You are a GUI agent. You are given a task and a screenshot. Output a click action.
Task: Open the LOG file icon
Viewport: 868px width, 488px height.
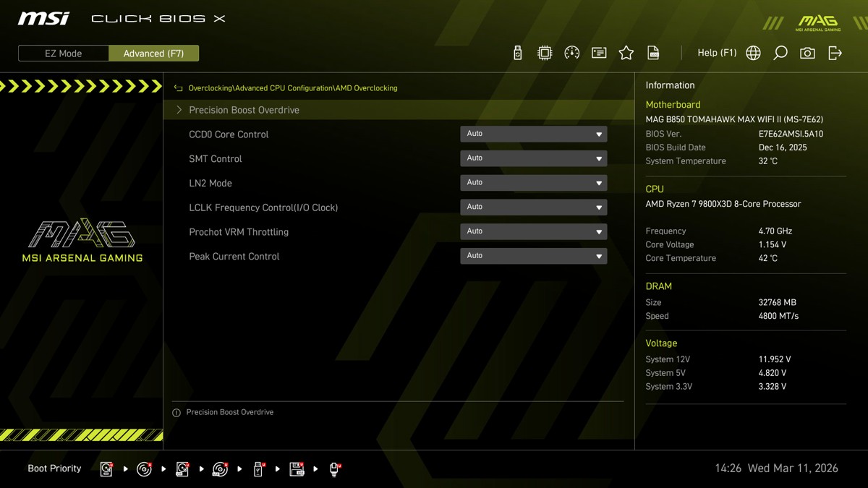(x=653, y=53)
